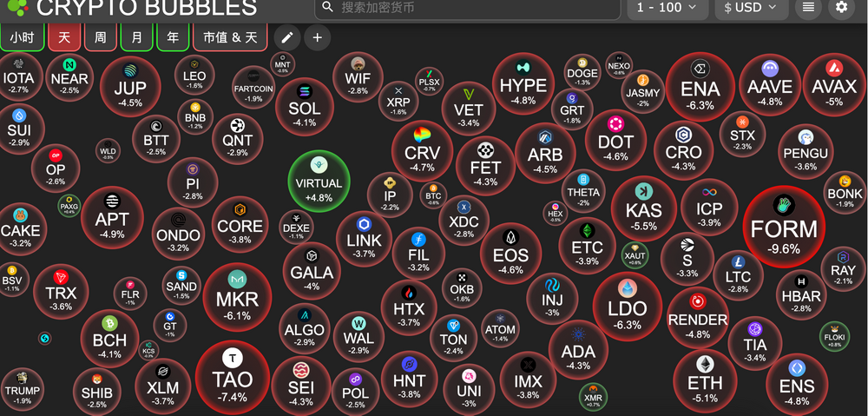
Task: Click the Crypto Bubbles logo icon
Action: (16, 7)
